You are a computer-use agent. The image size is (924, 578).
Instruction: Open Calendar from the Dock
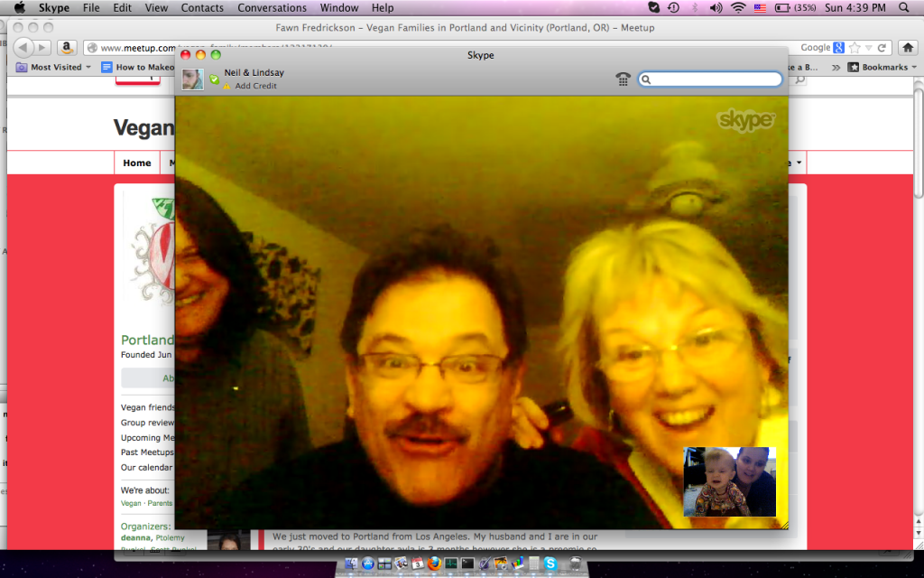(417, 564)
